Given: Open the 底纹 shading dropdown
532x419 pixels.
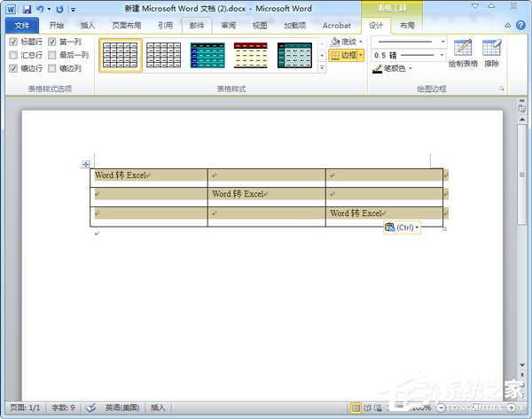Looking at the screenshot, I should [x=347, y=42].
